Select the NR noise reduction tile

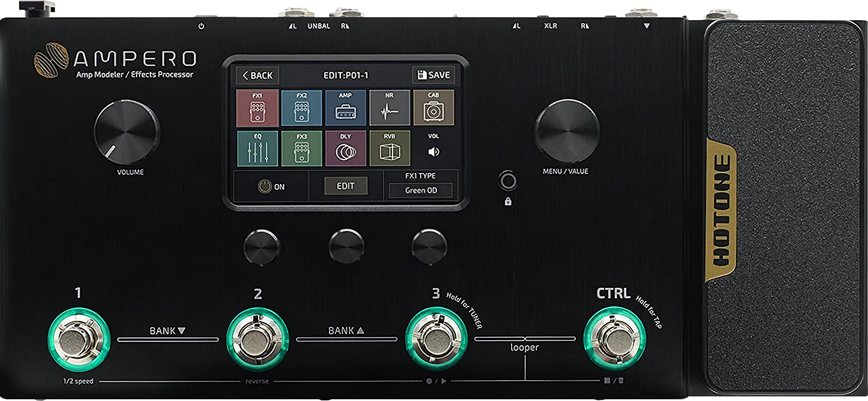click(389, 108)
